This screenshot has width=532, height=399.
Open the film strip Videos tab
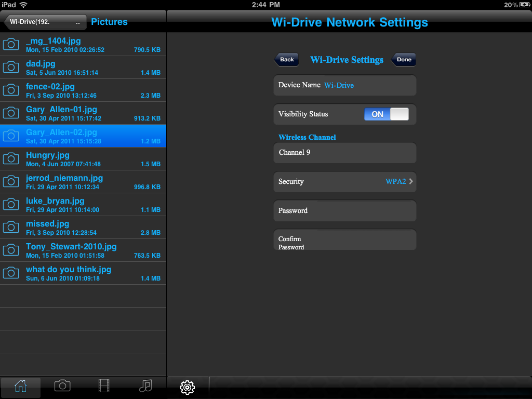click(104, 386)
